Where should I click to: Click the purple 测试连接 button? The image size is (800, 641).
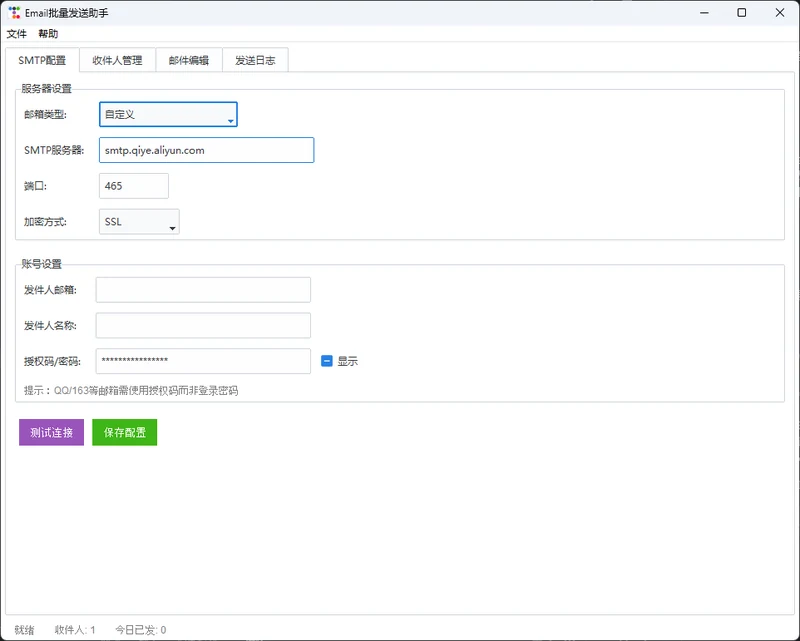click(x=52, y=432)
